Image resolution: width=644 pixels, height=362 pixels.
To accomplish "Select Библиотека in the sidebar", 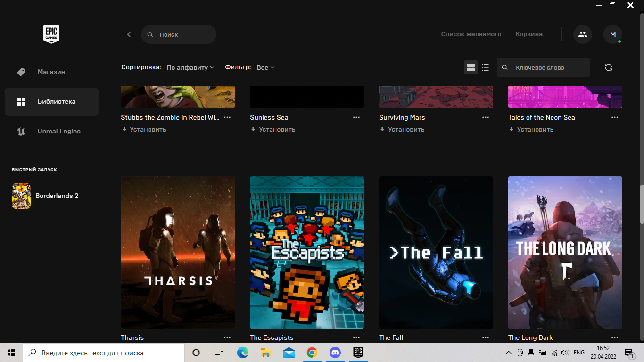I will 51,101.
